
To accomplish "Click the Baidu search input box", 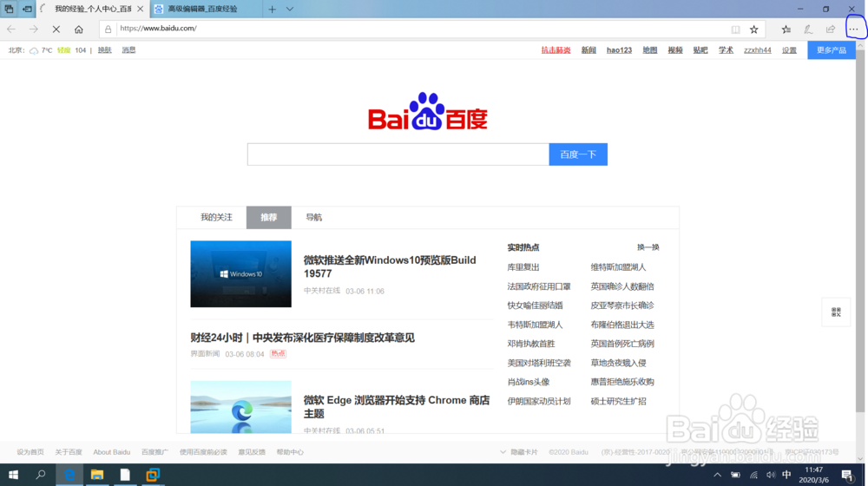I will pos(398,154).
